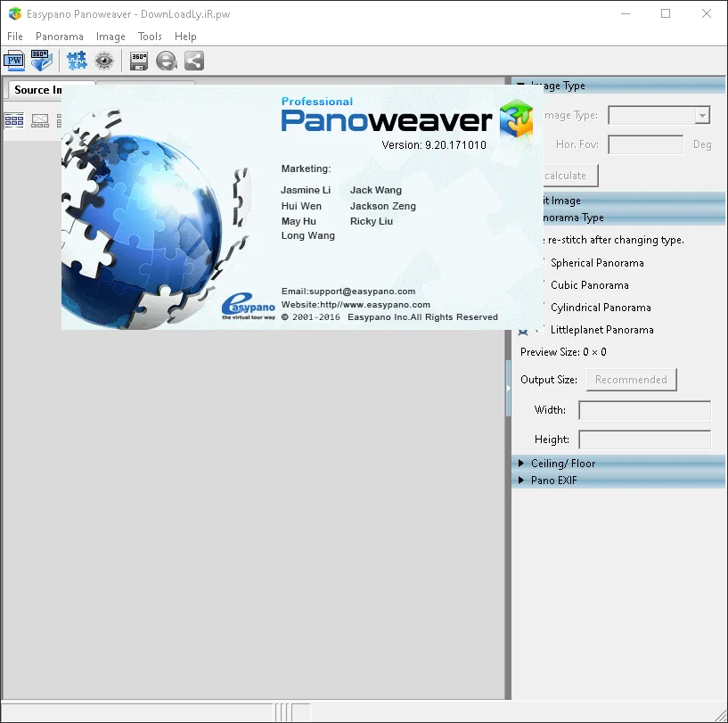Choose the Cylindrical Panorama option

pyautogui.click(x=601, y=308)
